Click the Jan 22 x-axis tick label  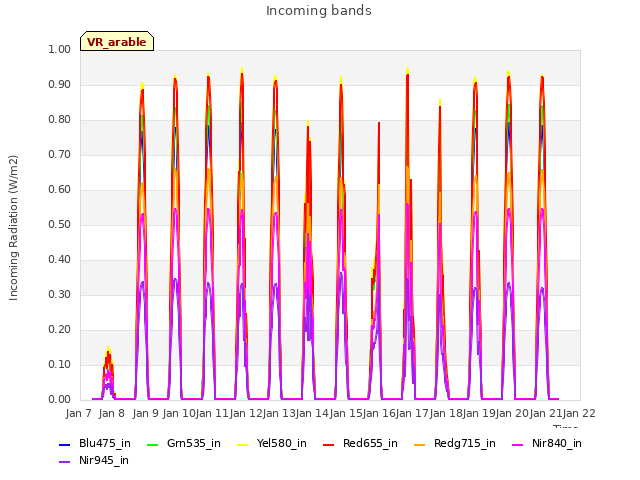579,413
